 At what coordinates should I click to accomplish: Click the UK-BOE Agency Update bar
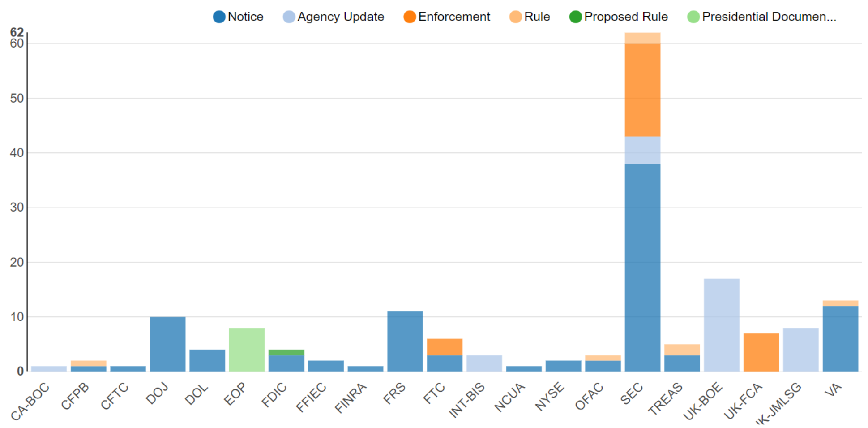coord(722,325)
